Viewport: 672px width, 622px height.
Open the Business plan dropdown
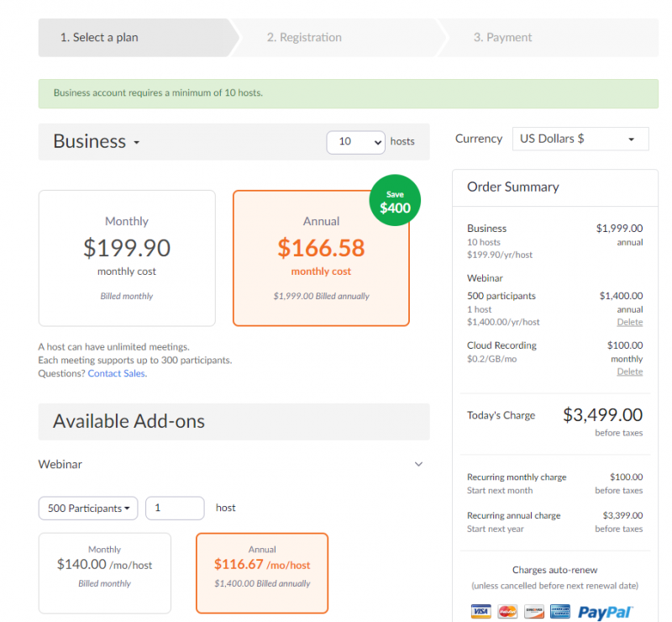[x=97, y=141]
